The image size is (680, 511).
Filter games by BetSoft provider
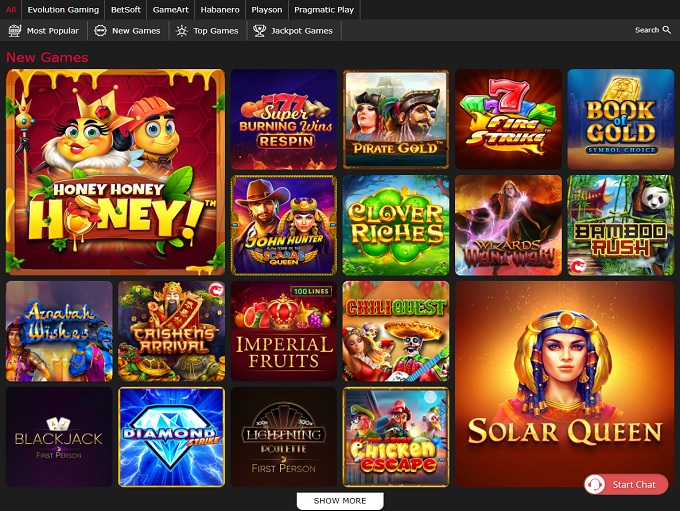click(126, 9)
